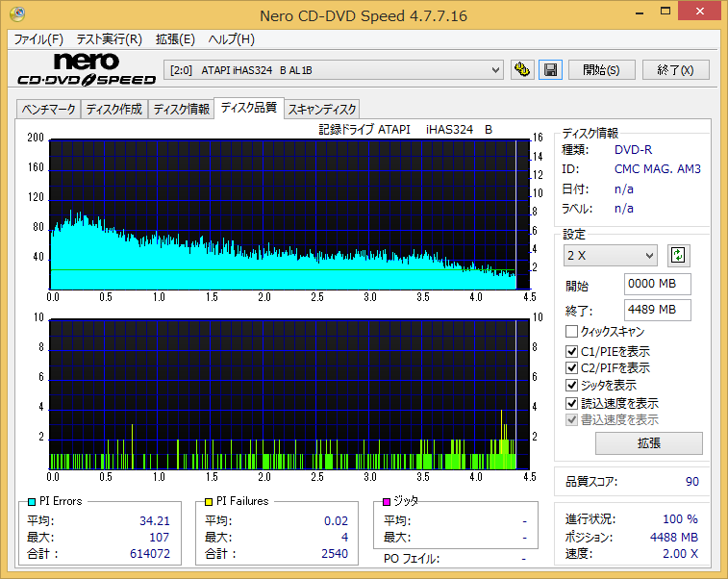Click the drive options icon next to drive selector
The width and height of the screenshot is (728, 579).
click(522, 70)
